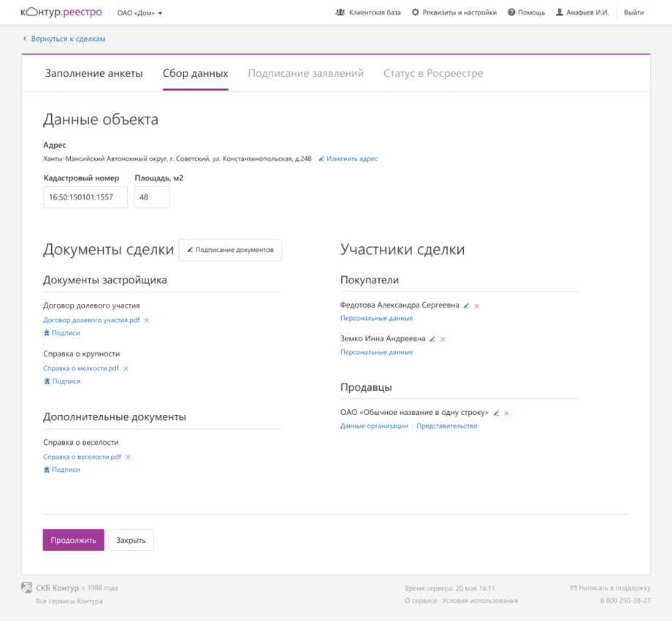Open Изменить адрес link
672x621 pixels.
coord(348,159)
